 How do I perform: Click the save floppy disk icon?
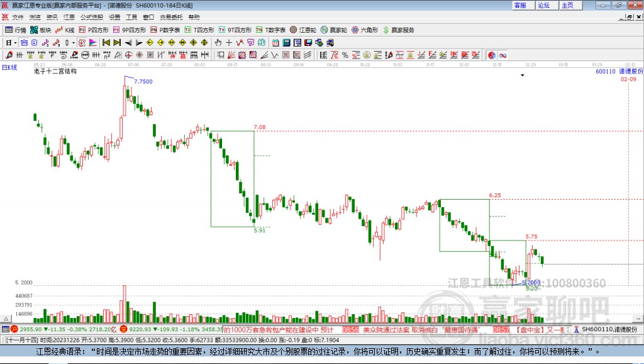pyautogui.click(x=308, y=43)
